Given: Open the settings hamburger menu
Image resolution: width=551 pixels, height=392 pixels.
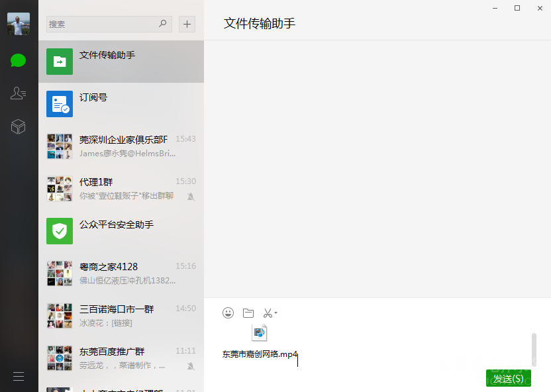Looking at the screenshot, I should click(19, 377).
